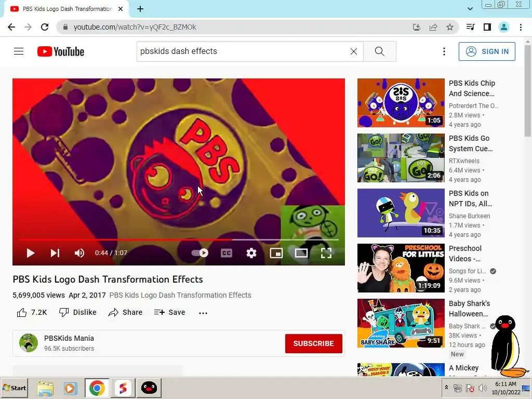
Task: Open the PBS Kids Chip And Science thumbnail
Action: coord(401,103)
